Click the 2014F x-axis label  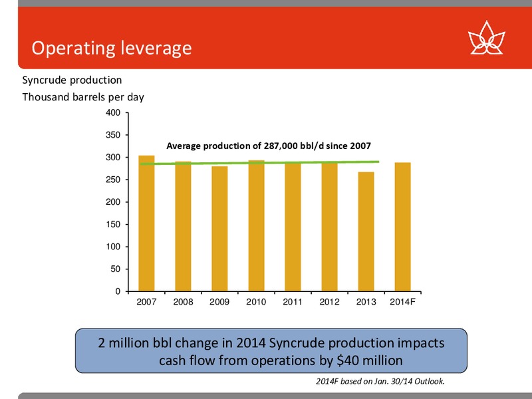coord(403,302)
